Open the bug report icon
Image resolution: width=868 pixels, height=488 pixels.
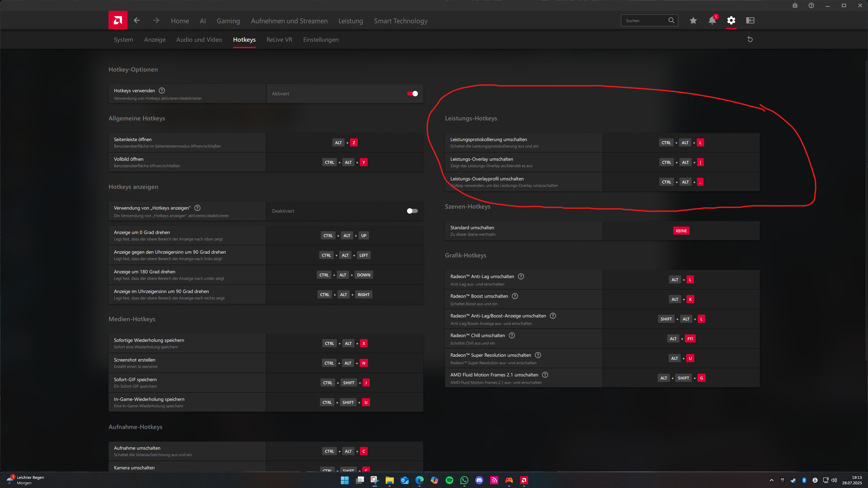click(795, 5)
